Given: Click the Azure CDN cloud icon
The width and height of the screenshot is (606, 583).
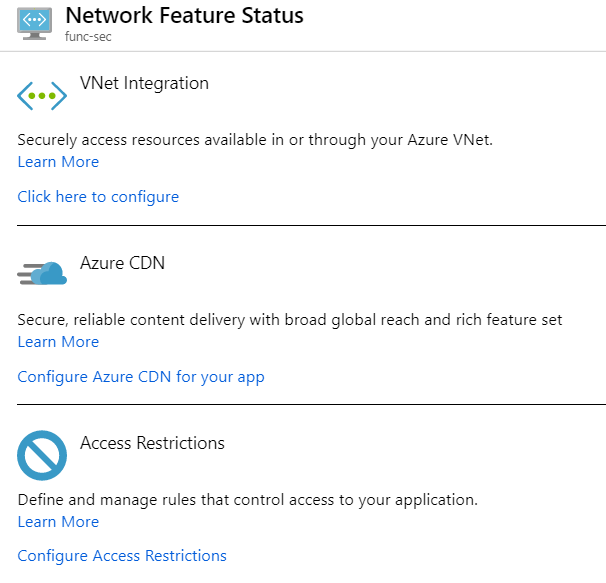Looking at the screenshot, I should 42,274.
